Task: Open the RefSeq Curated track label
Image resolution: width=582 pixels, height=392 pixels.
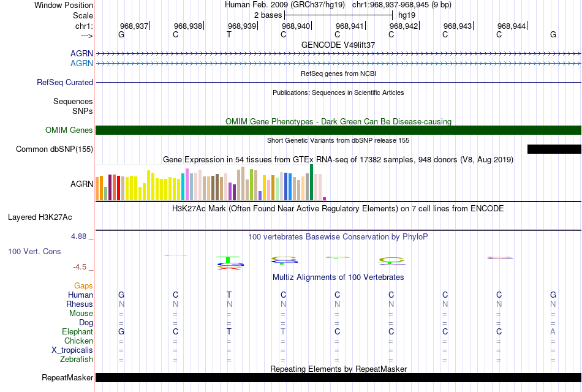Action: 65,83
